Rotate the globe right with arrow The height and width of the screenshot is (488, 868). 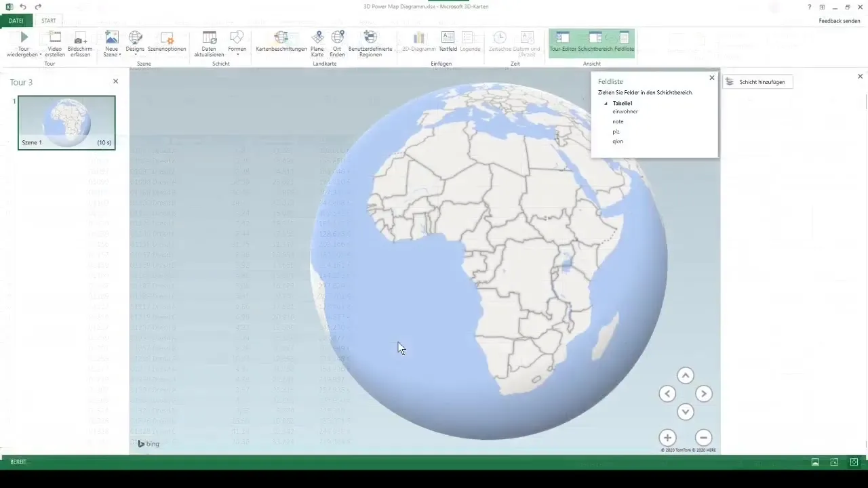(704, 394)
